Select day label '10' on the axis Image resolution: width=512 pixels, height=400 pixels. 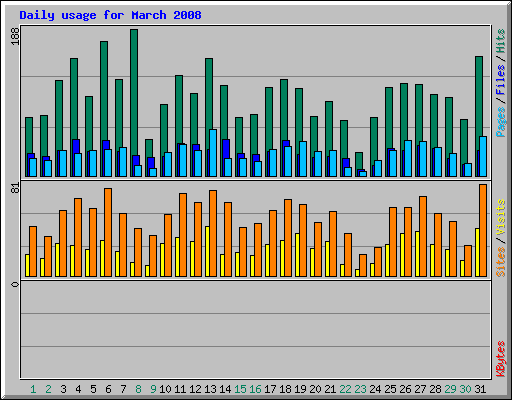(165, 389)
